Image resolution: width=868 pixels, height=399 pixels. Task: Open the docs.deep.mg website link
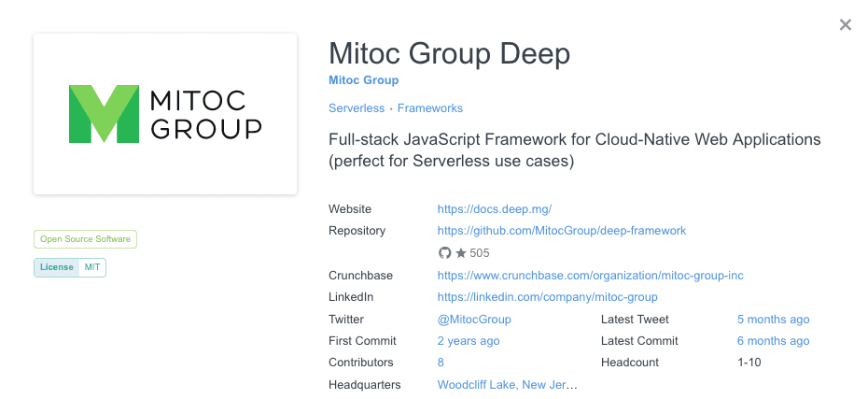[501, 209]
